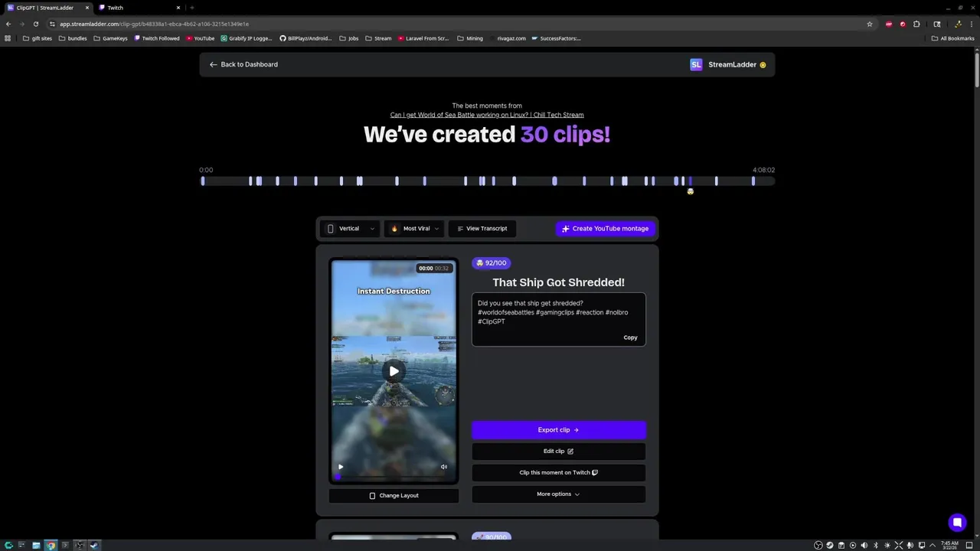
Task: Click Export clip button
Action: tap(558, 429)
